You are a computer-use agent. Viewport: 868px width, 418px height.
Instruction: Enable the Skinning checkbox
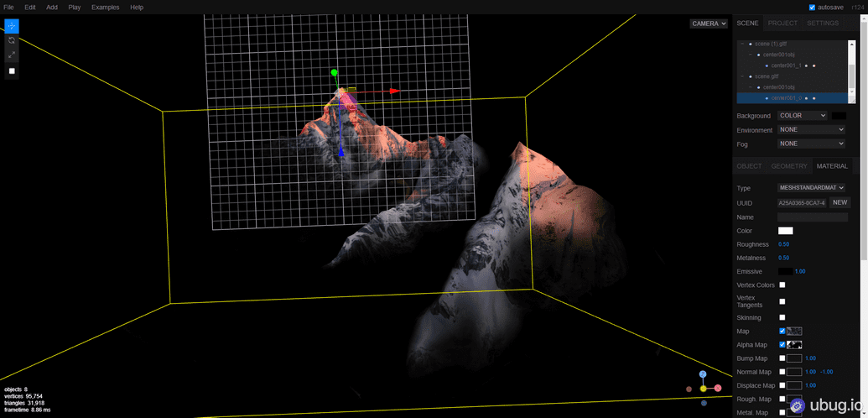(782, 317)
